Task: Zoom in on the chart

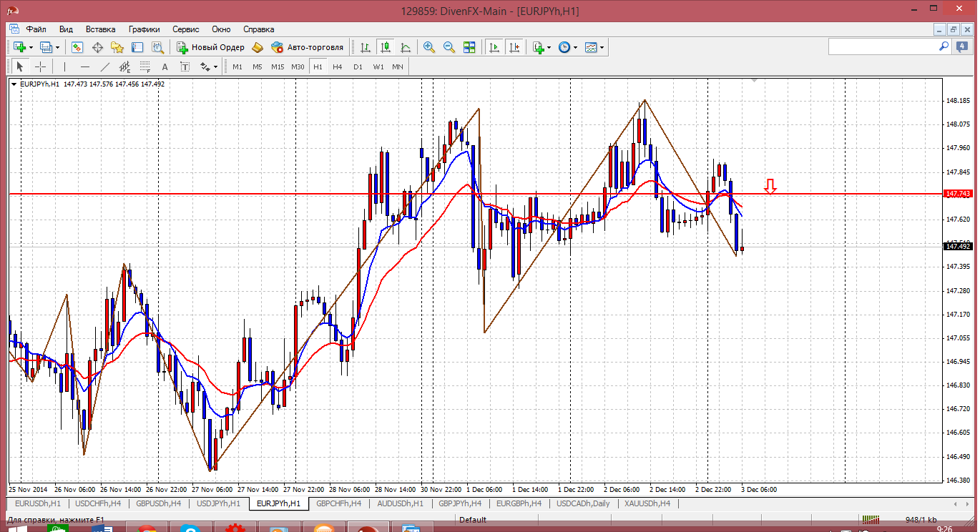Action: point(429,47)
